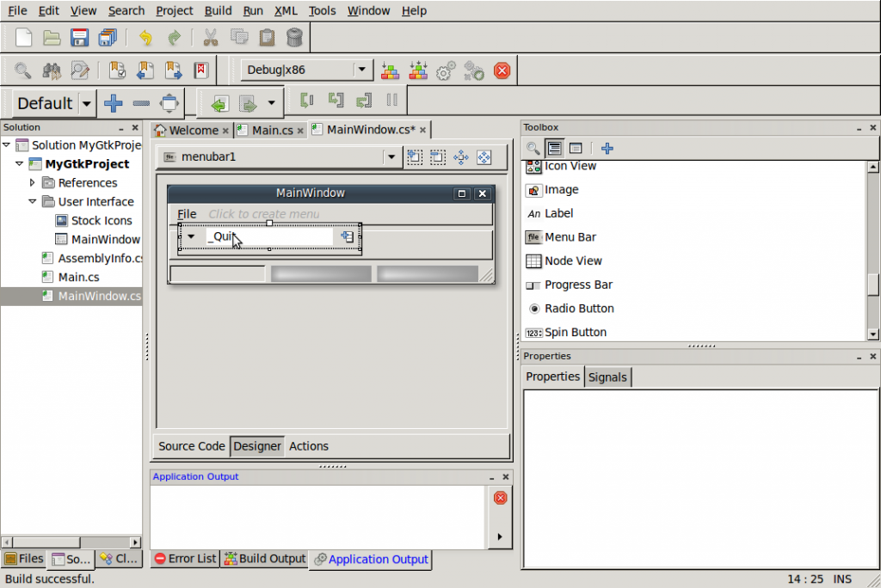Open the XML menu
The width and height of the screenshot is (881, 588).
point(286,10)
